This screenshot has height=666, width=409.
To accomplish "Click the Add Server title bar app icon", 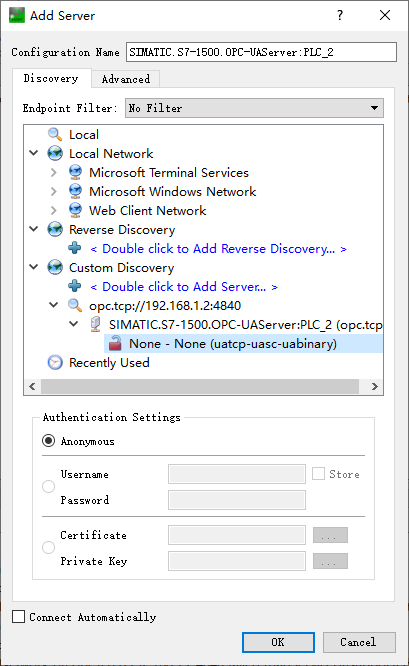I will point(17,15).
